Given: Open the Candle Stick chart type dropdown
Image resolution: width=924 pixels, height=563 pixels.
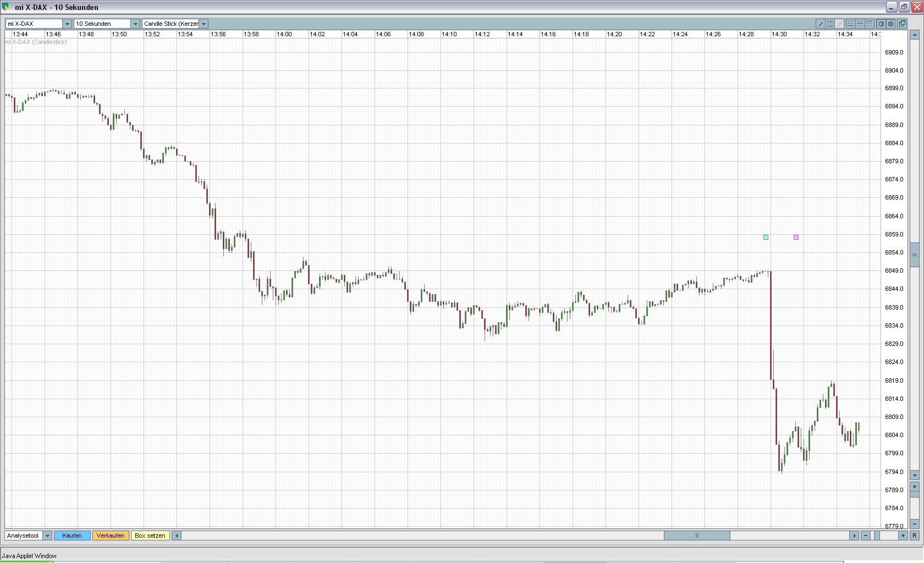Looking at the screenshot, I should click(204, 24).
